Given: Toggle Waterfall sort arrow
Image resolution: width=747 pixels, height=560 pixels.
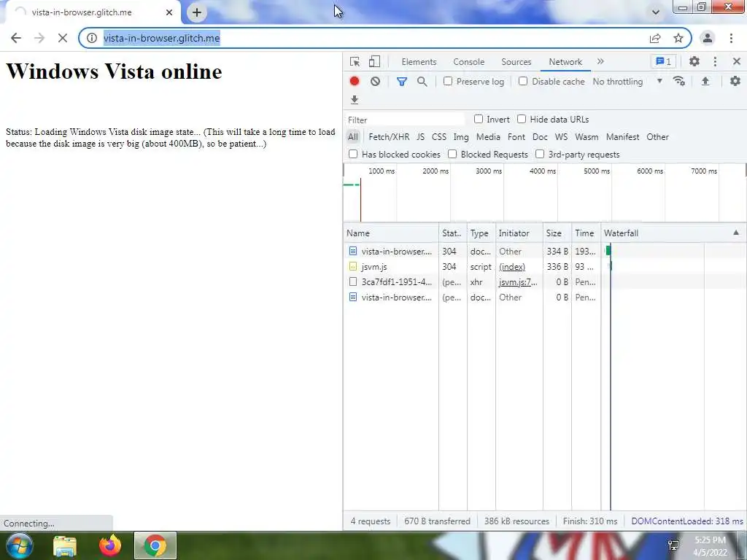Looking at the screenshot, I should [736, 233].
